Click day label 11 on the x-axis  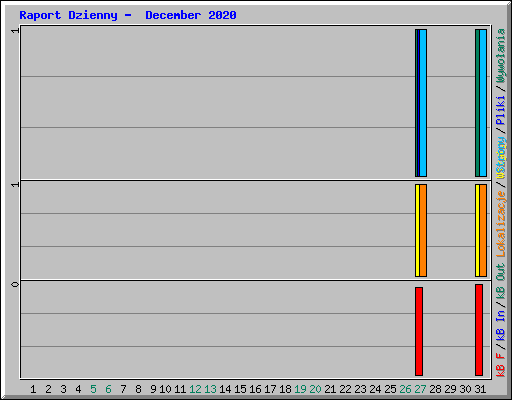[x=180, y=389]
